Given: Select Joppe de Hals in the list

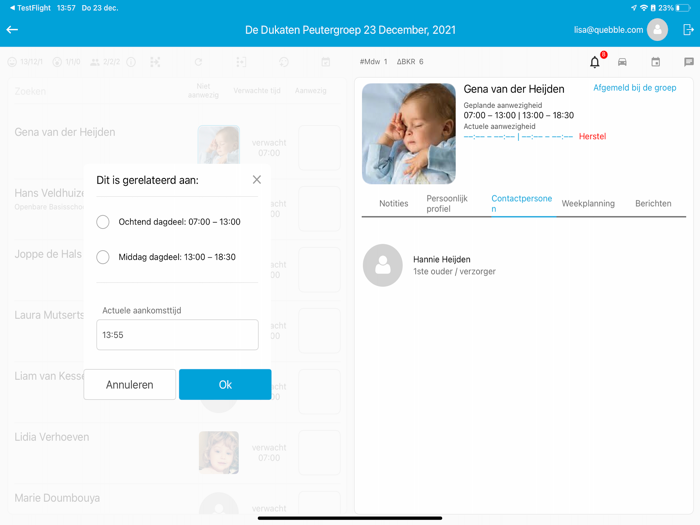Looking at the screenshot, I should (x=48, y=254).
